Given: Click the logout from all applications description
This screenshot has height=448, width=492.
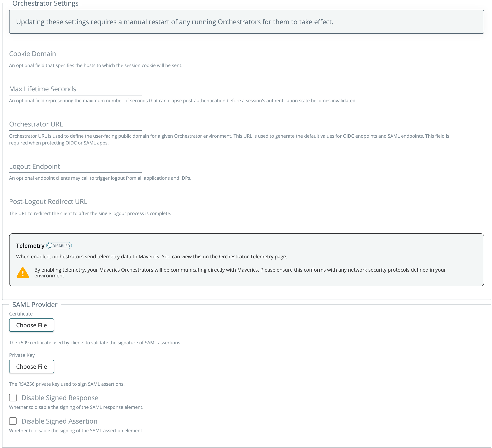Looking at the screenshot, I should (100, 178).
